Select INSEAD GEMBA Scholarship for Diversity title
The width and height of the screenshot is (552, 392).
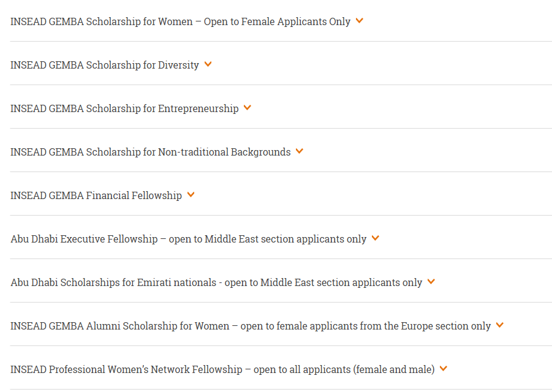pyautogui.click(x=105, y=66)
